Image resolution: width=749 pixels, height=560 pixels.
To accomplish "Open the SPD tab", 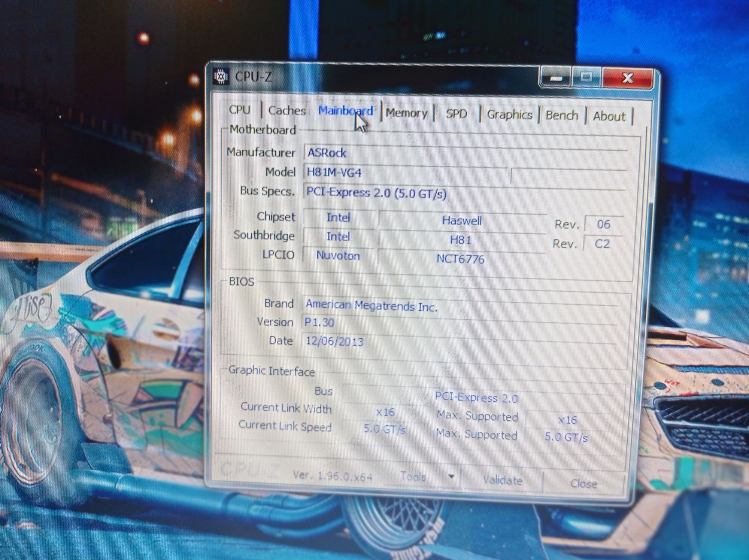I will [x=457, y=114].
